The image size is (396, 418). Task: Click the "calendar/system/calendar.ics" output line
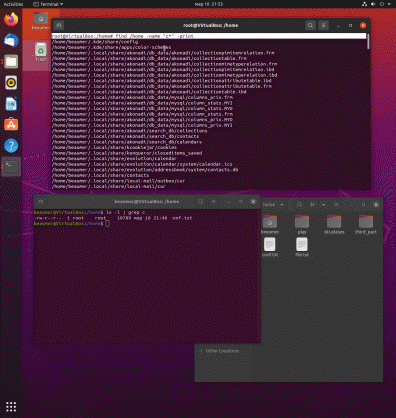tap(142, 164)
